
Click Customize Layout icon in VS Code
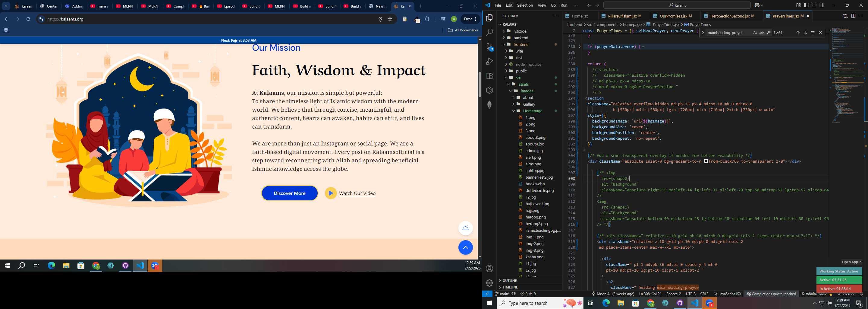coord(798,5)
